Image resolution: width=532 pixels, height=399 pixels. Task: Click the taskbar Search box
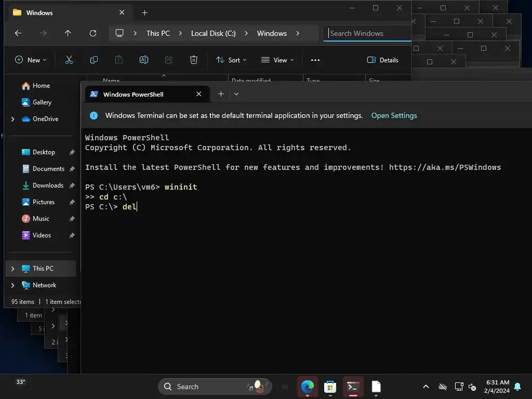pos(215,387)
